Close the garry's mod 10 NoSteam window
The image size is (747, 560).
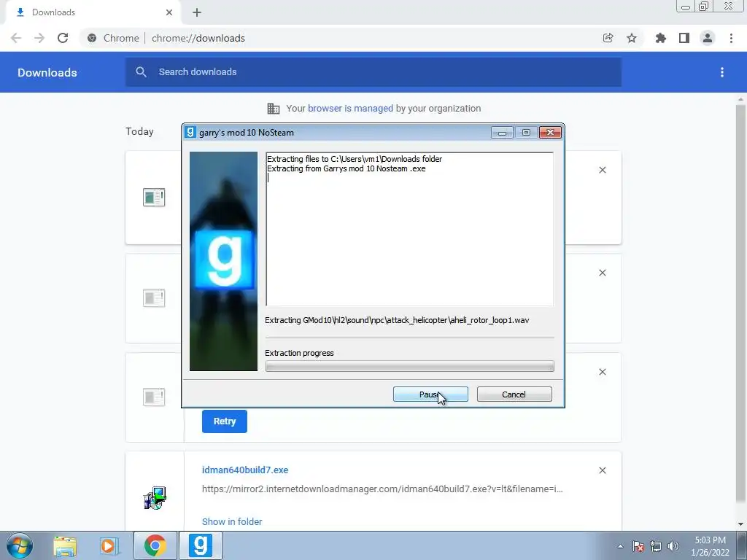pos(550,133)
